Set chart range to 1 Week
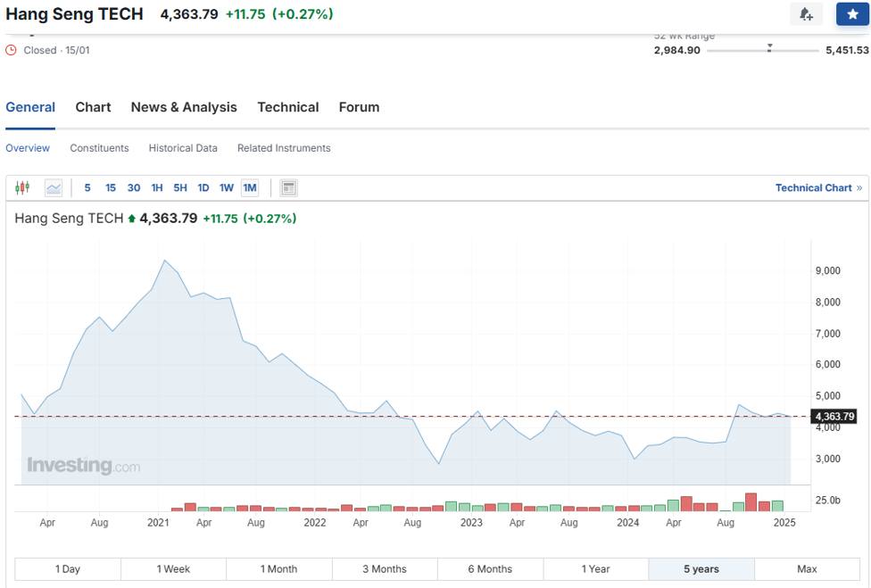The width and height of the screenshot is (871, 588). pyautogui.click(x=173, y=569)
